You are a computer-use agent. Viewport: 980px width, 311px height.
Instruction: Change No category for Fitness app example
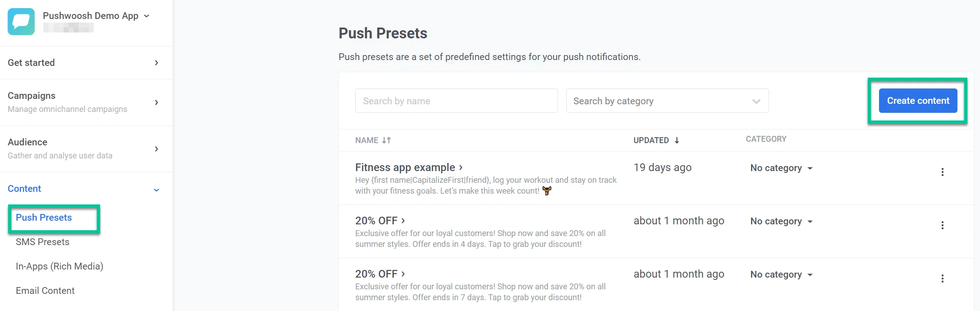pos(781,168)
